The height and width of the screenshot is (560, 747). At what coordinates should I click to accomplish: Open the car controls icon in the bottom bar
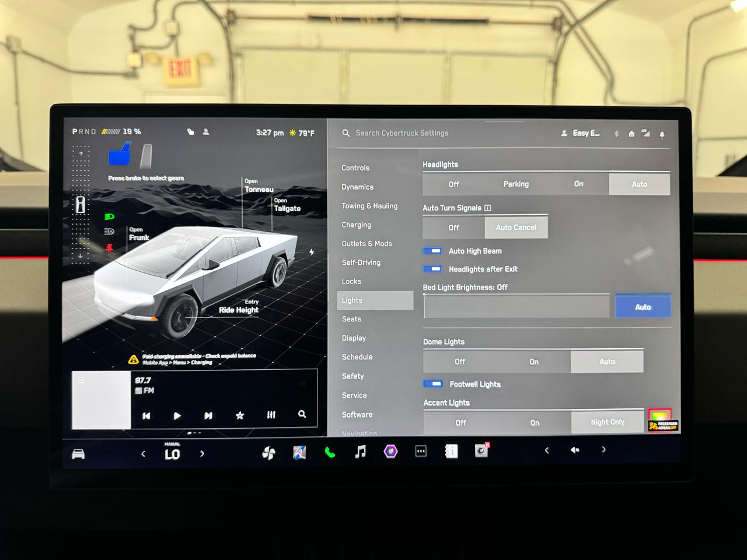tap(78, 454)
